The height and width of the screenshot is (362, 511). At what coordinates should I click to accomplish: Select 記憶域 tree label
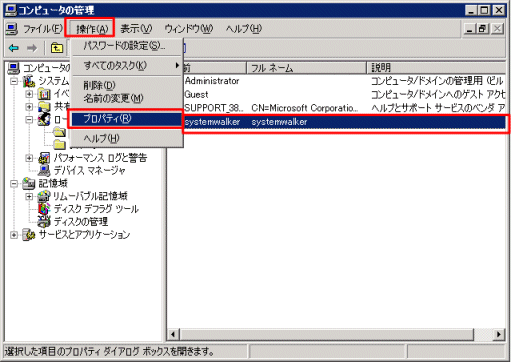53,183
